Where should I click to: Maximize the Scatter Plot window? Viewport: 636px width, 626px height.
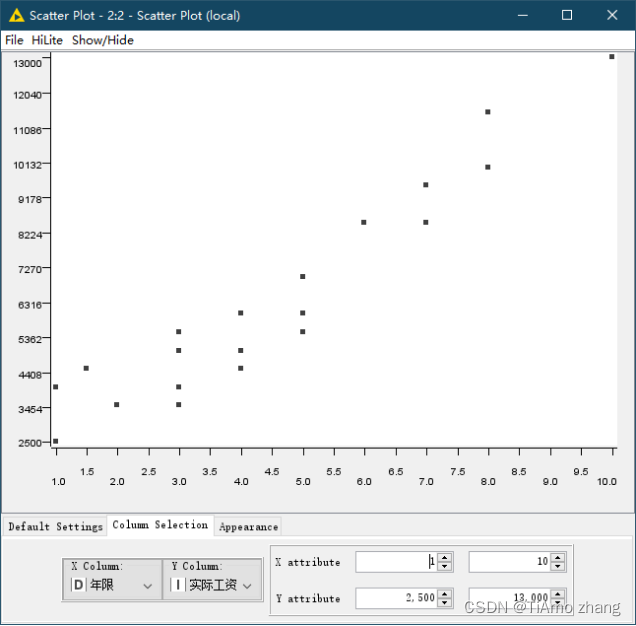click(567, 15)
